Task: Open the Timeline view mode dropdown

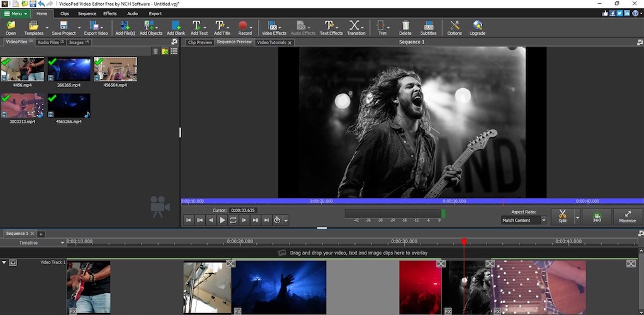Action: coord(62,243)
